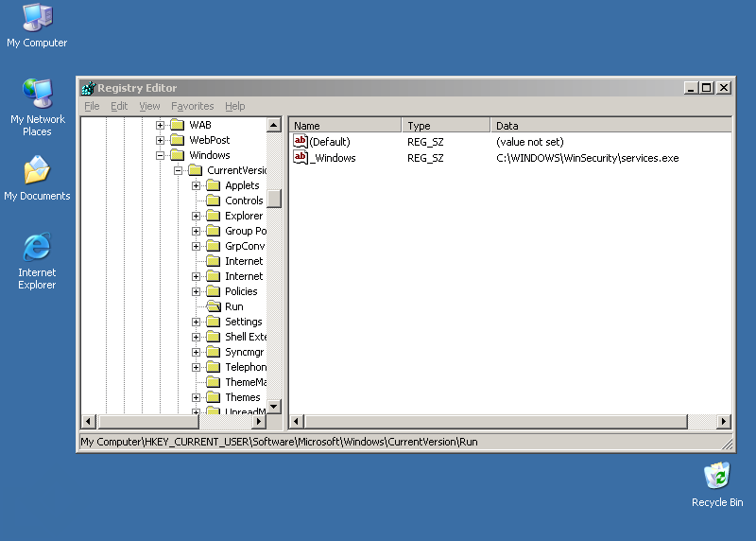The height and width of the screenshot is (541, 756).
Task: Collapse the Windows key
Action: click(160, 155)
